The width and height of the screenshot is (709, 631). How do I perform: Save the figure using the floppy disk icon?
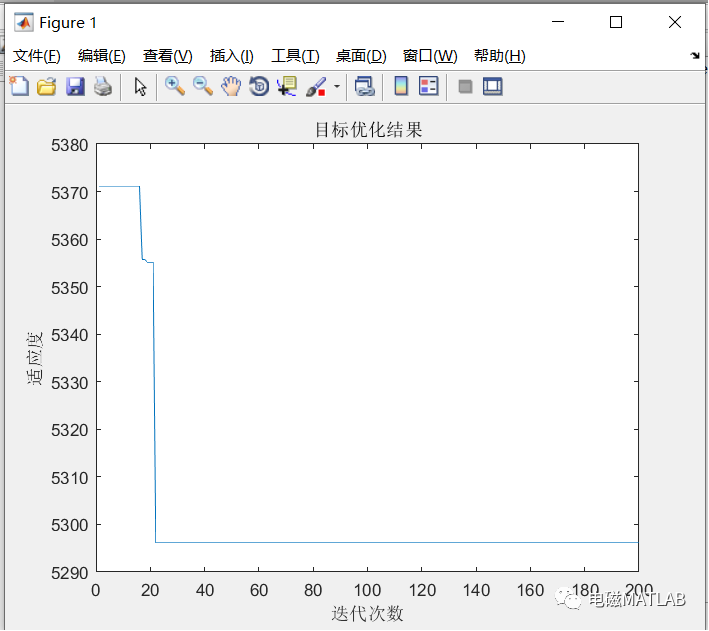click(75, 86)
